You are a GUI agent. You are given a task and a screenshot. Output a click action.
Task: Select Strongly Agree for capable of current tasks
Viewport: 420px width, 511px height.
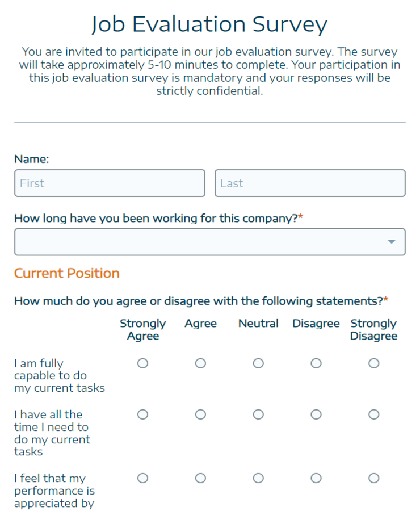coord(142,363)
